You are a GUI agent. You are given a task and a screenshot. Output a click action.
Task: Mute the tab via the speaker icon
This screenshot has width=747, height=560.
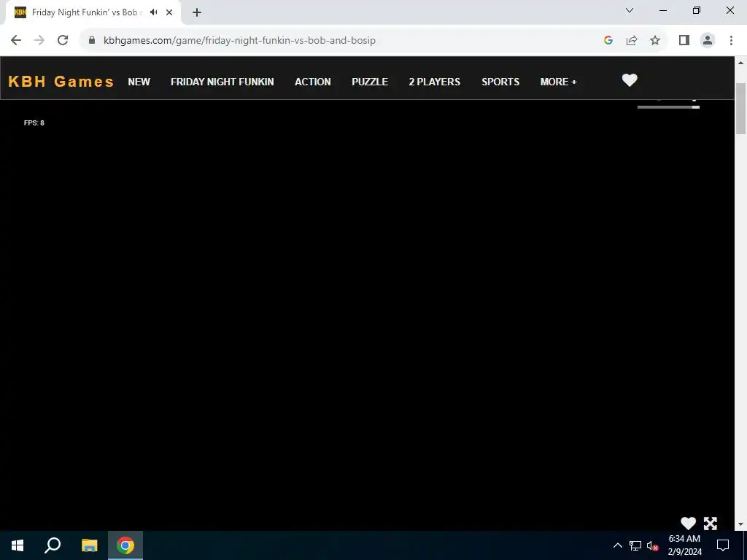pyautogui.click(x=153, y=12)
